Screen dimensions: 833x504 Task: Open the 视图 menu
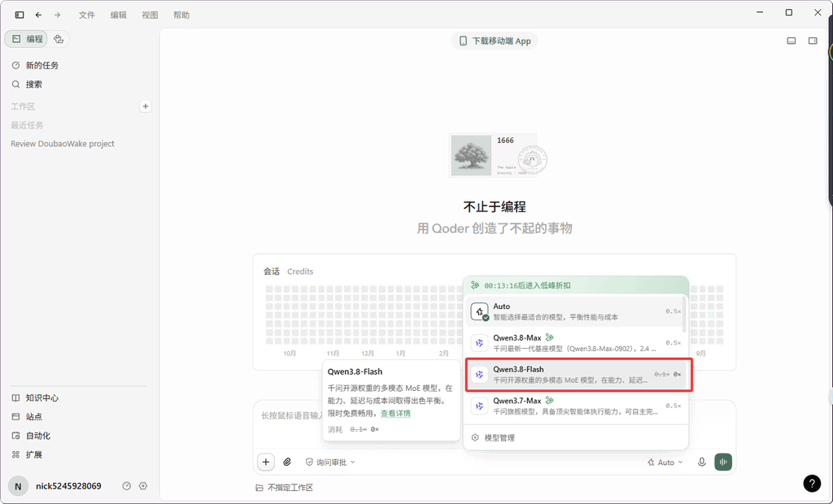[x=150, y=15]
